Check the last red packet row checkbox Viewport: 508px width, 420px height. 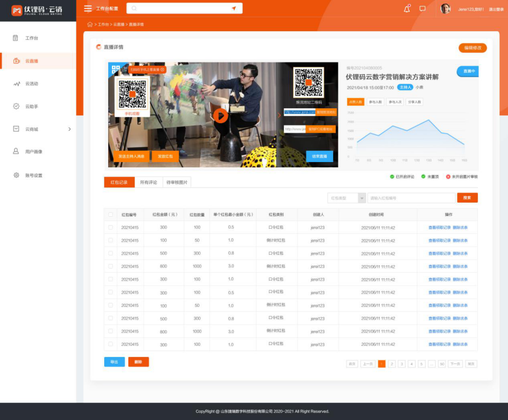pyautogui.click(x=111, y=344)
